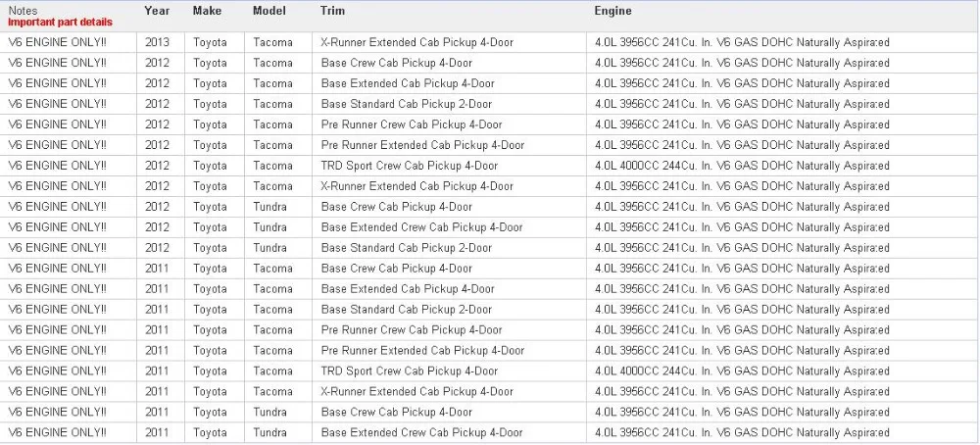Viewport: 980px width, 445px height.
Task: Select the 4000CC engine cell in 2012 TRD Sport row
Action: [742, 166]
